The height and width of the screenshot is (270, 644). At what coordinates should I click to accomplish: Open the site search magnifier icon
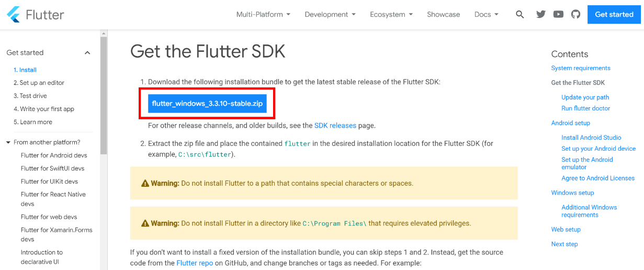click(x=519, y=15)
